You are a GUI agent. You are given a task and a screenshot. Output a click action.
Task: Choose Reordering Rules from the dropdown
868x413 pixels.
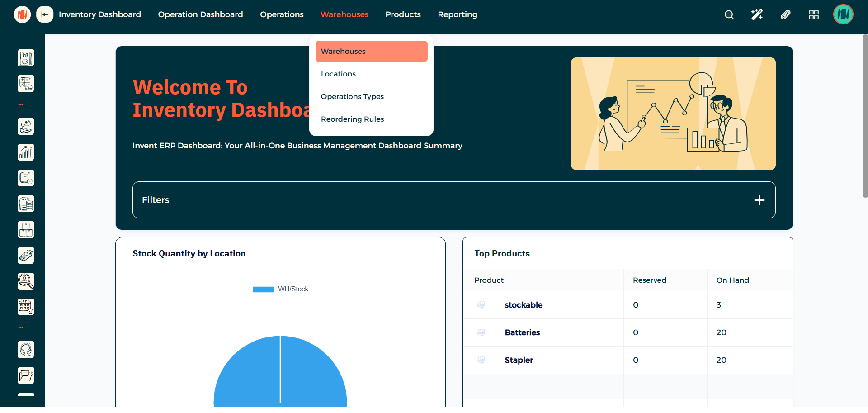[352, 119]
